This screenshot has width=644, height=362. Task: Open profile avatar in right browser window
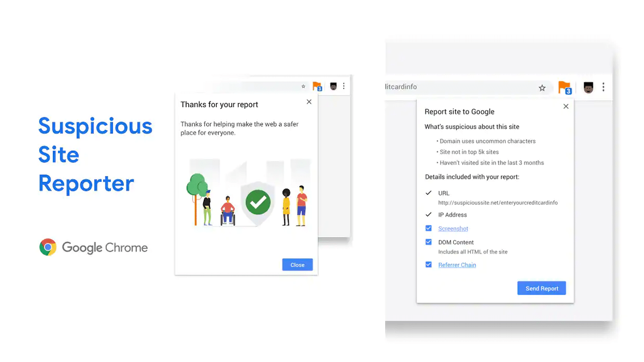[x=588, y=87]
